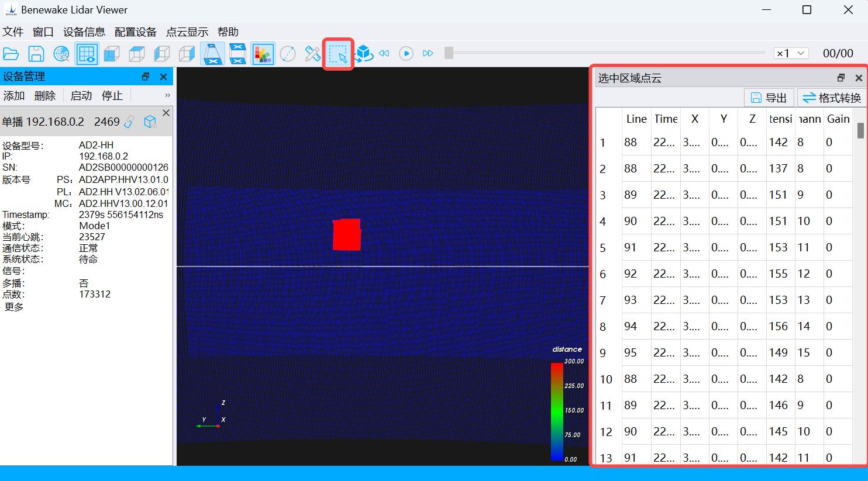The height and width of the screenshot is (481, 868).
Task: Open a file with the folder icon
Action: 11,54
